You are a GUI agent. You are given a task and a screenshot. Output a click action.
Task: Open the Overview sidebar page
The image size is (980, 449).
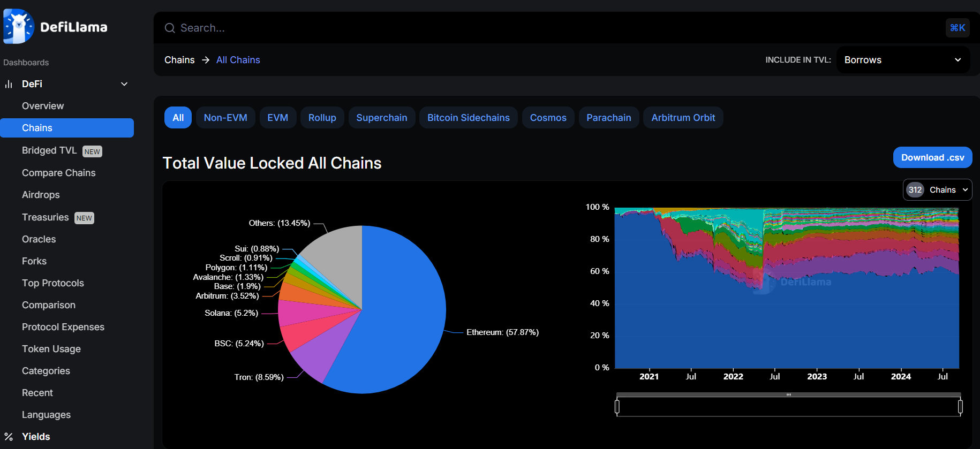(x=43, y=106)
